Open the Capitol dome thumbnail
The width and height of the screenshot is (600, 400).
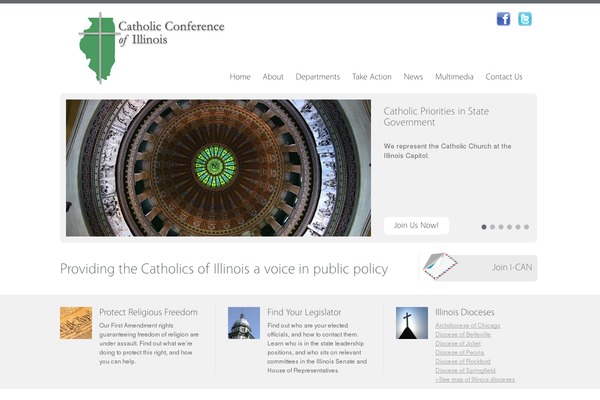tap(244, 323)
